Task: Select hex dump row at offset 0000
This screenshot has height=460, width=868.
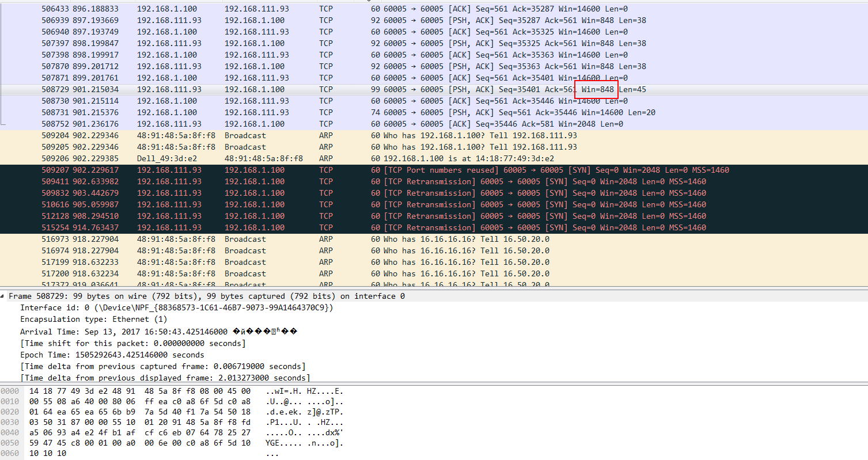Action: point(173,391)
